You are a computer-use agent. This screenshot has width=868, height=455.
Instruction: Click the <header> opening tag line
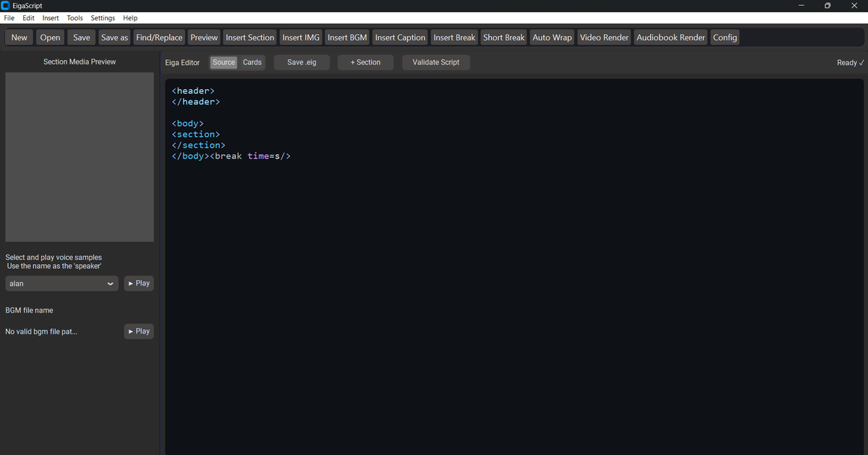point(193,91)
